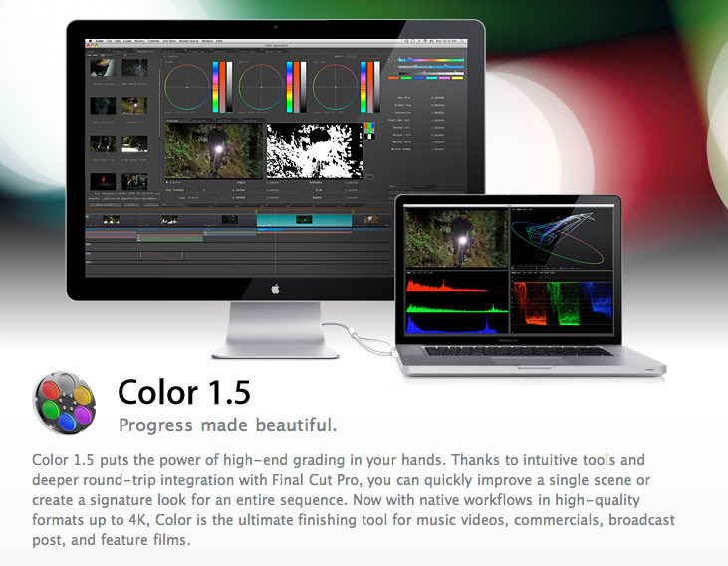Select the helmet close-up thumbnail in the bin
Screen dimensions: 728x566
click(103, 68)
